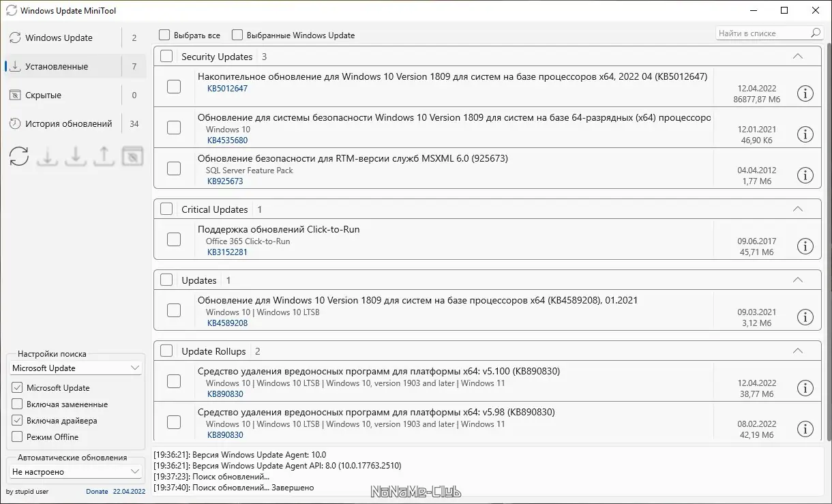Click the Donate link
Viewport: 832px width, 504px height.
point(97,492)
